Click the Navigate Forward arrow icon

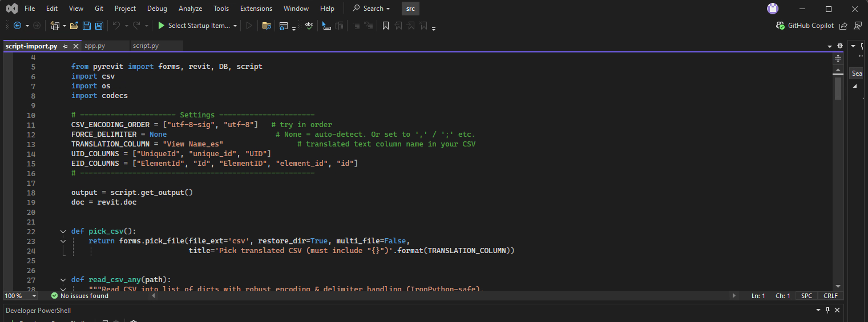[x=37, y=26]
